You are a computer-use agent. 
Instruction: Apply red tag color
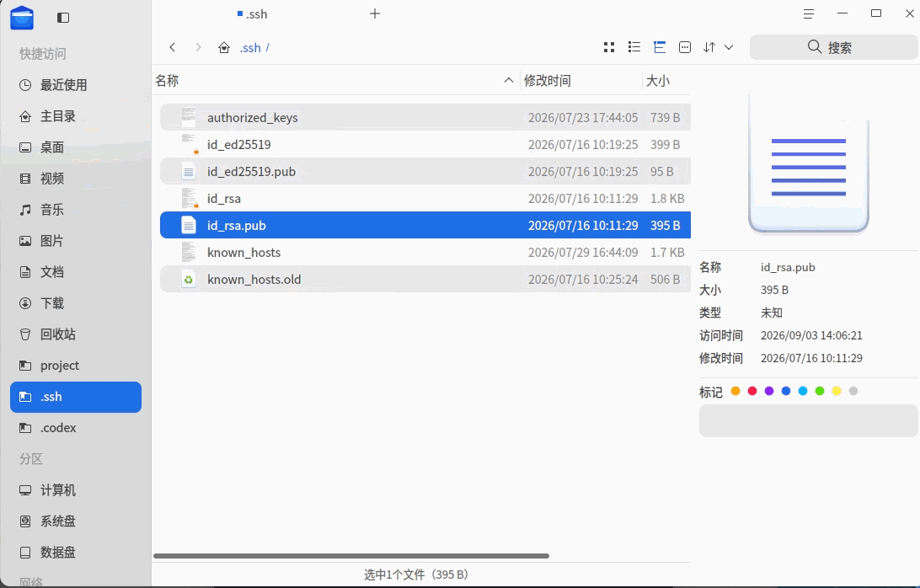pyautogui.click(x=752, y=391)
